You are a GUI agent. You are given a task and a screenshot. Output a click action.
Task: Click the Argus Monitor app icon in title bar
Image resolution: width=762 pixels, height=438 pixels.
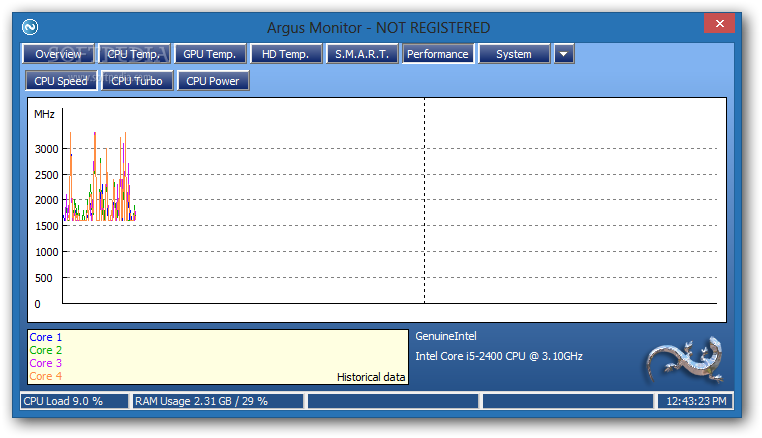click(x=30, y=27)
